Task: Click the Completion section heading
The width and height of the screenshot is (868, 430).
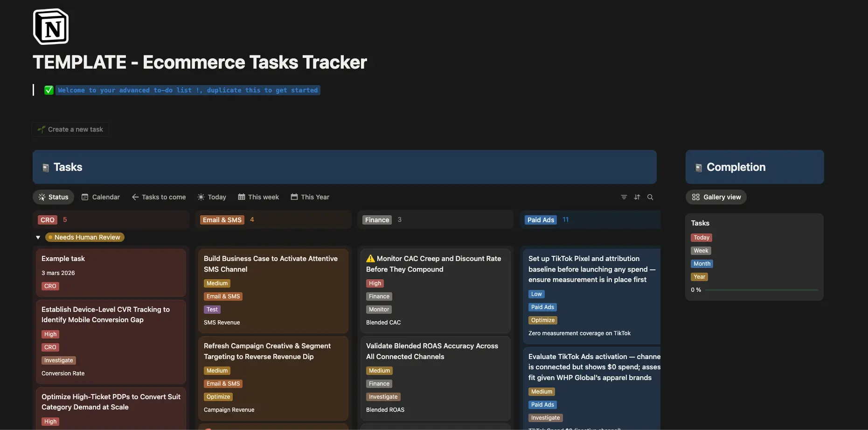Action: click(x=736, y=167)
